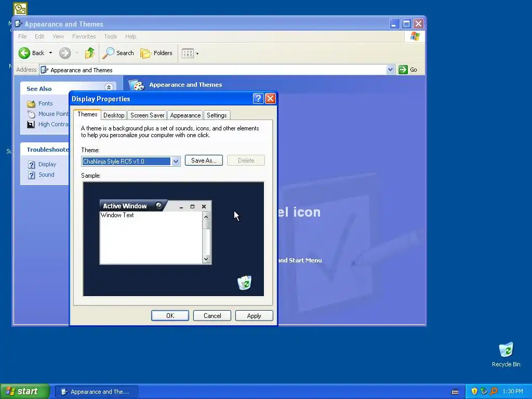Collapse the See Also panel chevron
Viewport: 532px width, 399px height.
[109, 87]
